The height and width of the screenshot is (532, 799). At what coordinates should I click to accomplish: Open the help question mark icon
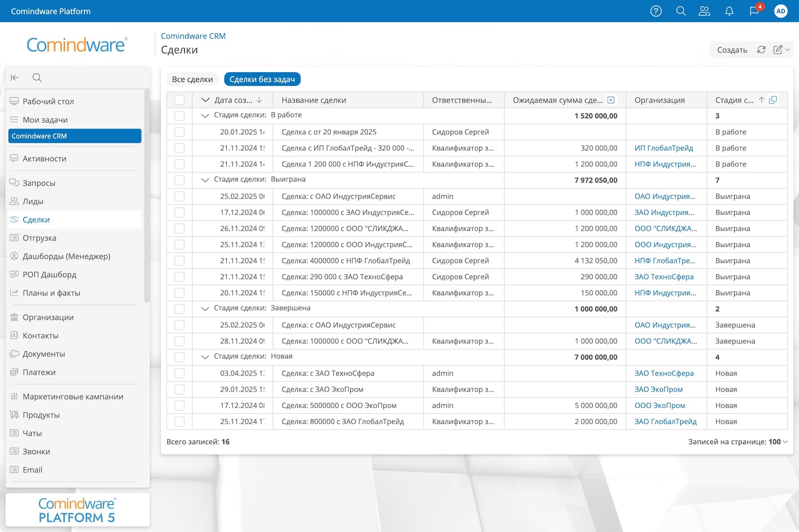point(656,11)
